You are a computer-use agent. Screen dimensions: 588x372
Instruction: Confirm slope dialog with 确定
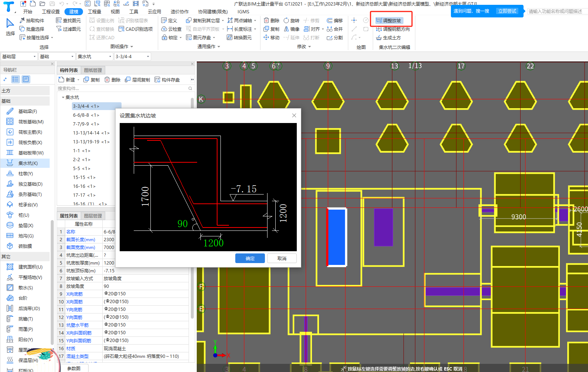tap(250, 258)
